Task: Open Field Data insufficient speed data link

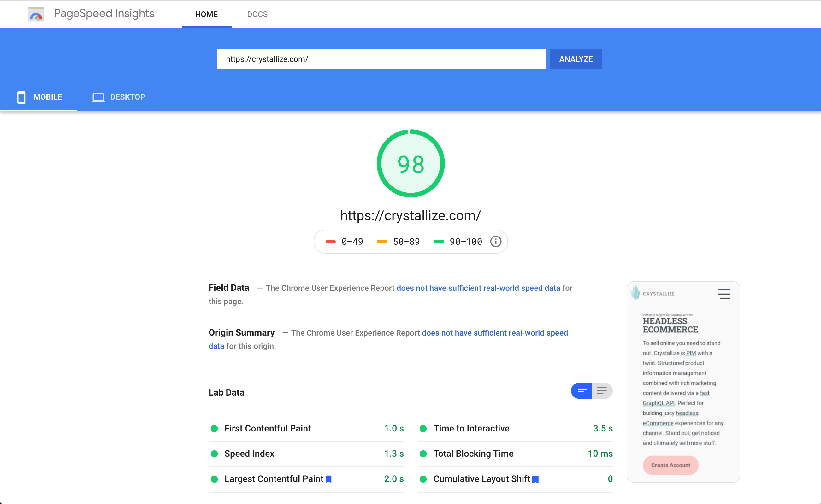Action: click(478, 288)
